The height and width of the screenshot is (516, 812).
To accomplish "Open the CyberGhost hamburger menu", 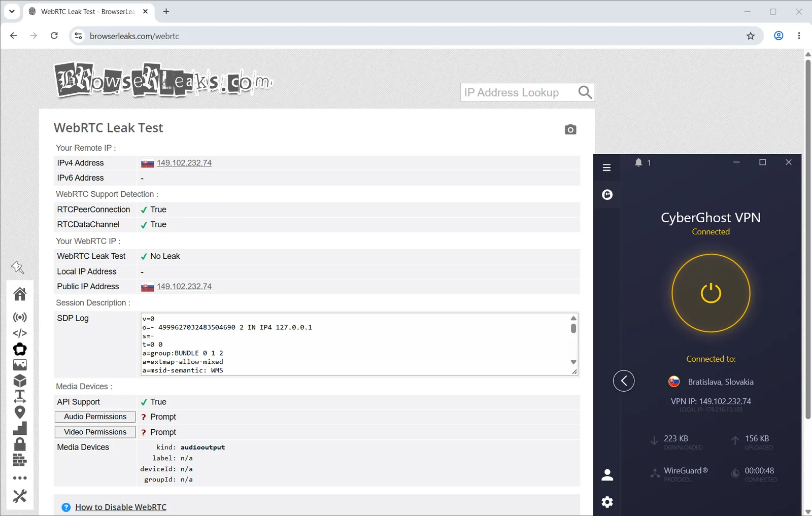I will click(606, 167).
